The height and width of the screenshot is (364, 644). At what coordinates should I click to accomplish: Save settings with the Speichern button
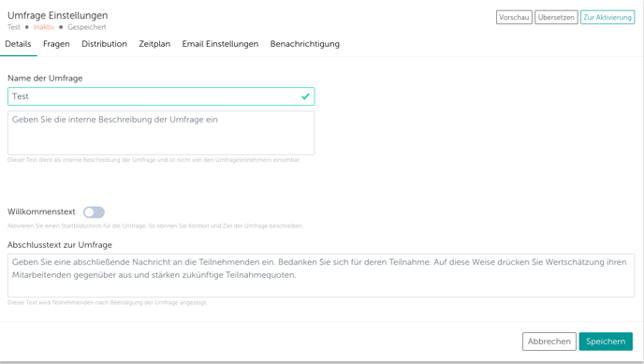[x=606, y=342]
